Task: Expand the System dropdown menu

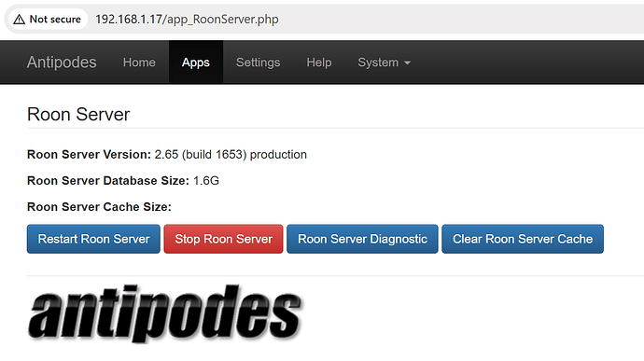Action: tap(384, 62)
